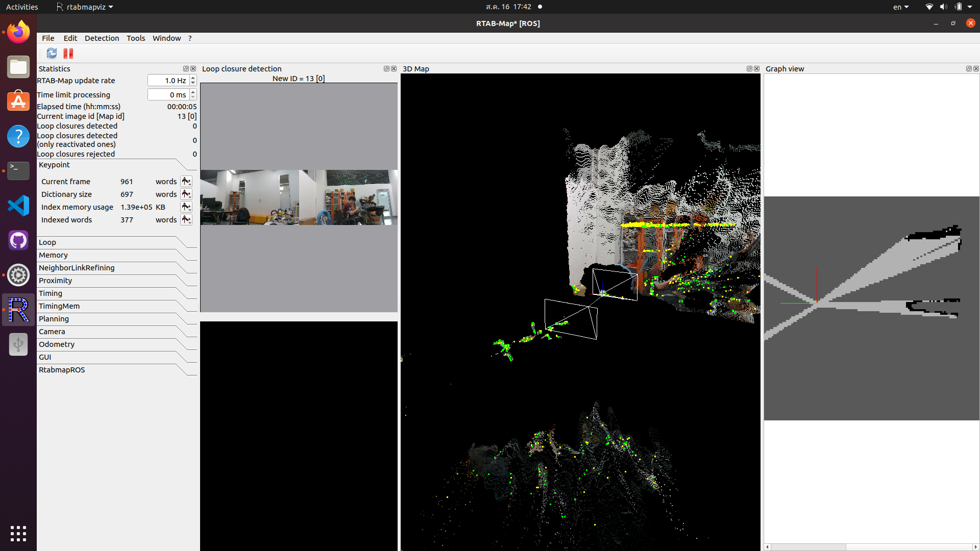Viewport: 980px width, 551px height.
Task: Close the Loop closure detection panel
Action: click(394, 69)
